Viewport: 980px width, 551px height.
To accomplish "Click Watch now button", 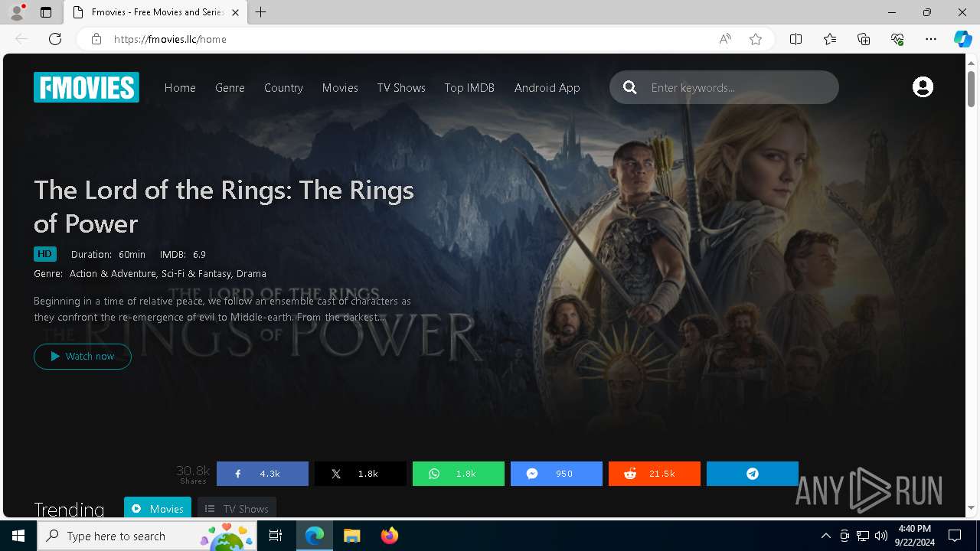I will click(83, 357).
